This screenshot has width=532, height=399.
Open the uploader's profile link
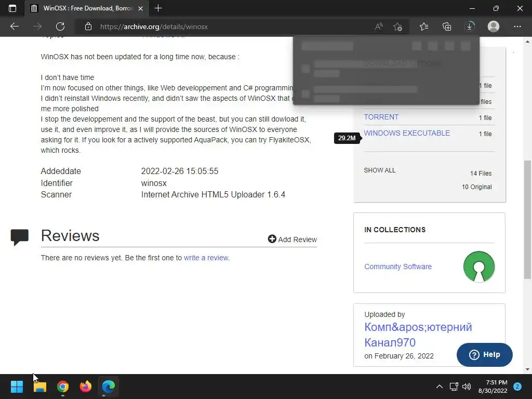point(418,335)
